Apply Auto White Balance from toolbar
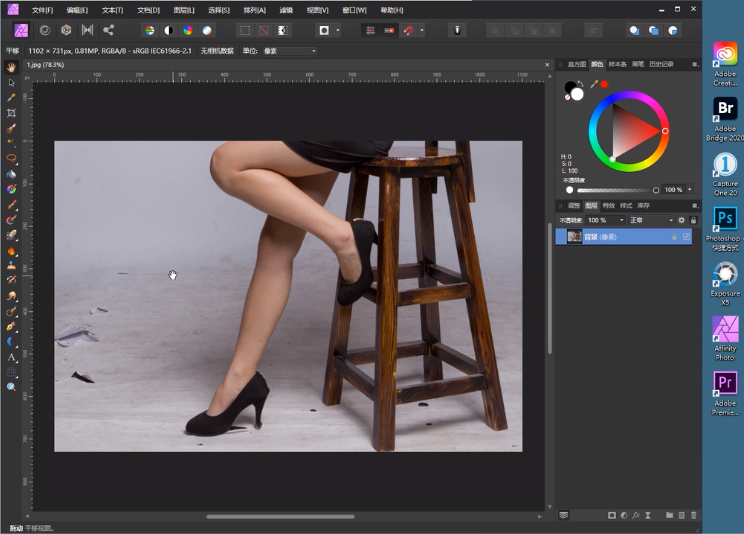The image size is (744, 534). pyautogui.click(x=206, y=30)
